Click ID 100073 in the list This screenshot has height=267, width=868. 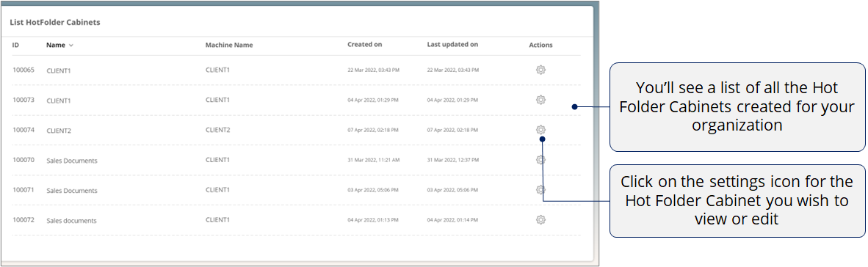(x=23, y=100)
